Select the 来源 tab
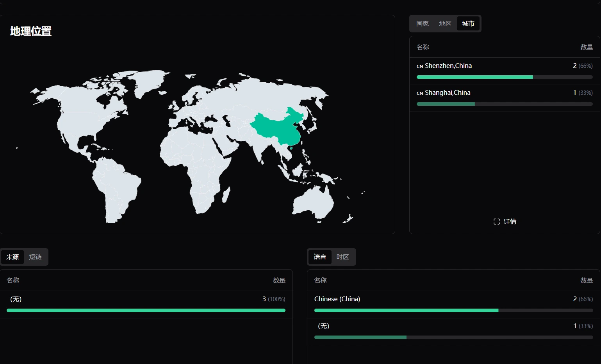 (x=12, y=257)
